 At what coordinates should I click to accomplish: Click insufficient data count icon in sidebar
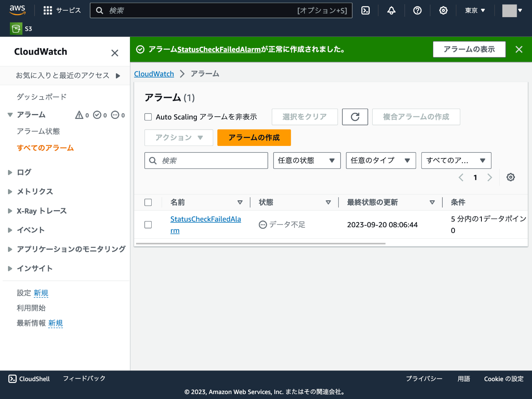pos(115,115)
